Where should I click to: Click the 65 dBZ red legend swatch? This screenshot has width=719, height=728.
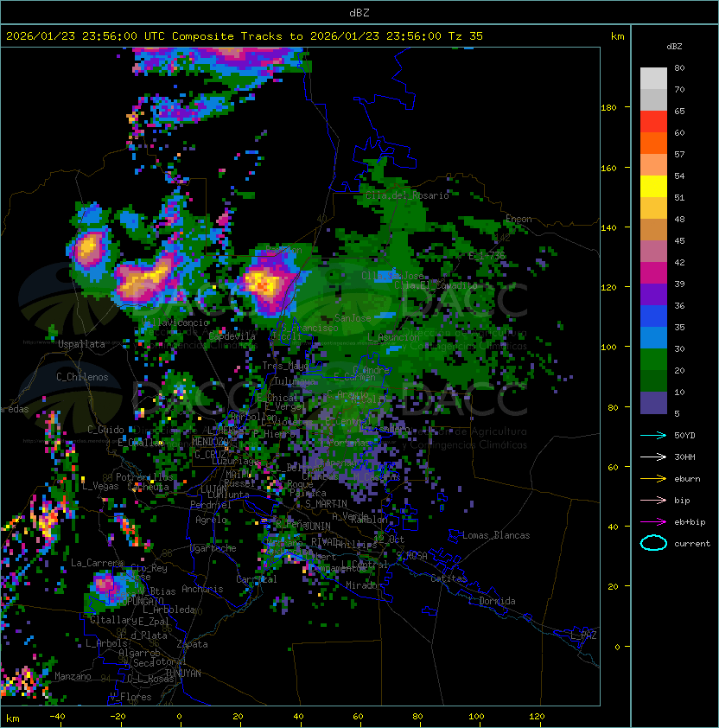(x=653, y=121)
